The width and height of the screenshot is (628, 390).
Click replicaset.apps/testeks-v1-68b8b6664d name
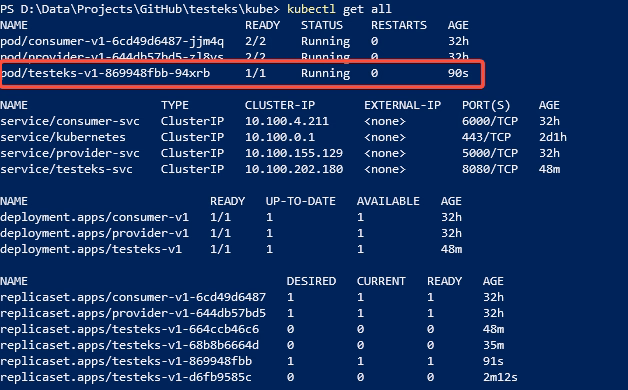coord(129,345)
